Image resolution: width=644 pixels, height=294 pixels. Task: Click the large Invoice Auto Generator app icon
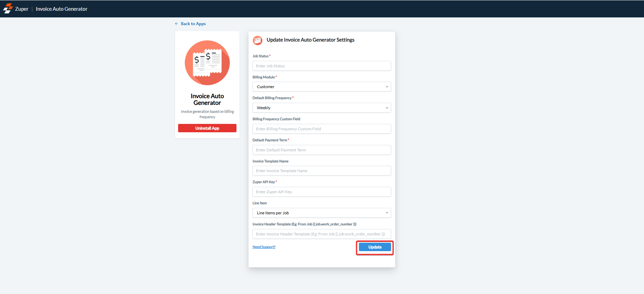point(207,63)
